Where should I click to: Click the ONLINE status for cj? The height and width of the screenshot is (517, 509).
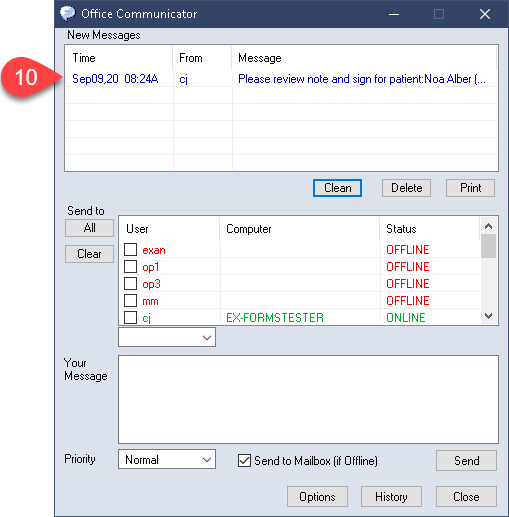point(406,318)
